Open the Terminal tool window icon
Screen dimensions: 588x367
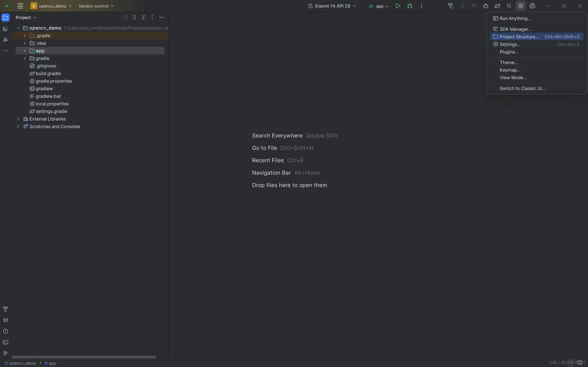coord(5,342)
